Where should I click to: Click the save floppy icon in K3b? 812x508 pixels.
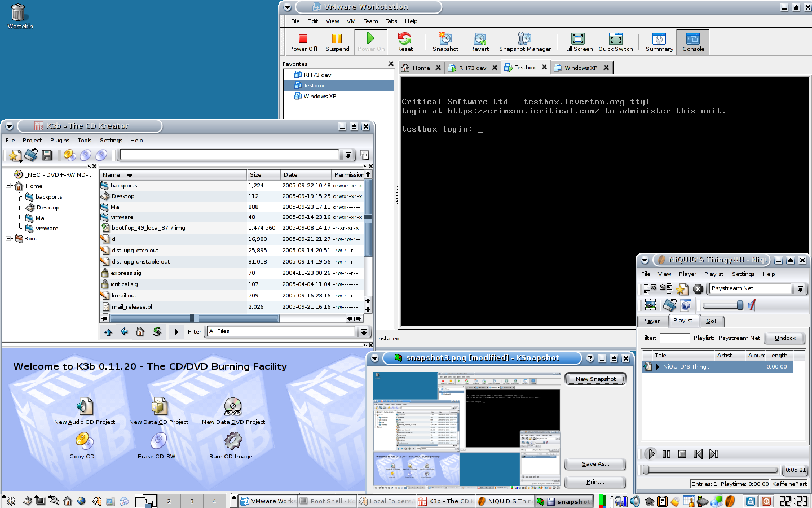(x=47, y=155)
